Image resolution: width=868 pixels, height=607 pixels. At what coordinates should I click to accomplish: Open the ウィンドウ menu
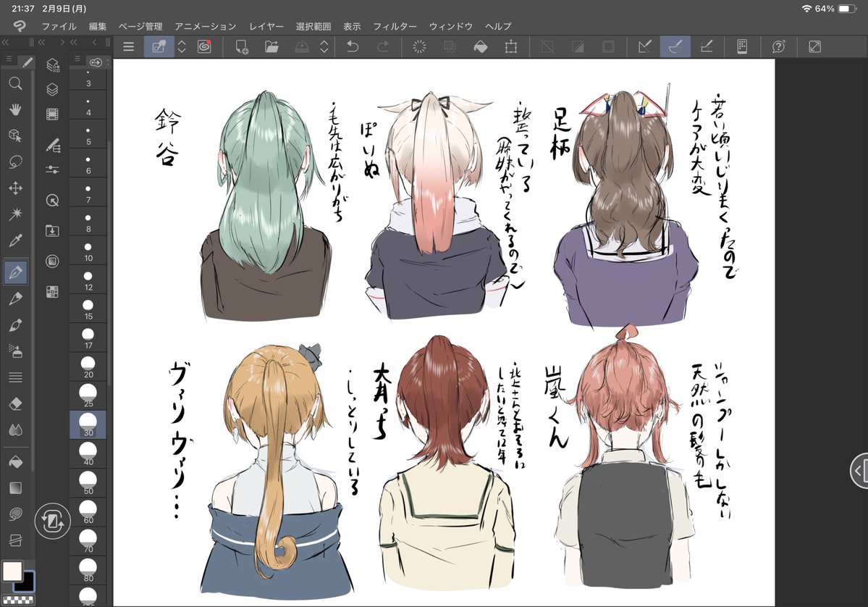click(450, 26)
